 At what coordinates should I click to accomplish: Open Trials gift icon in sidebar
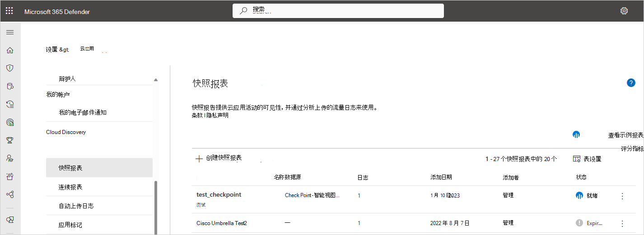click(x=9, y=176)
